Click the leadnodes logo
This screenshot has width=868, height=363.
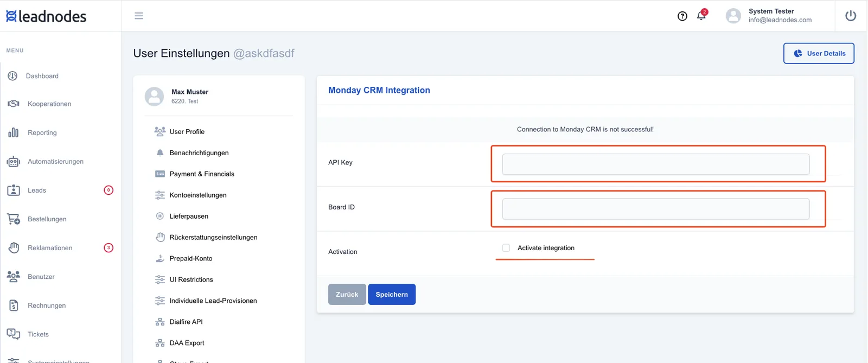tap(46, 16)
